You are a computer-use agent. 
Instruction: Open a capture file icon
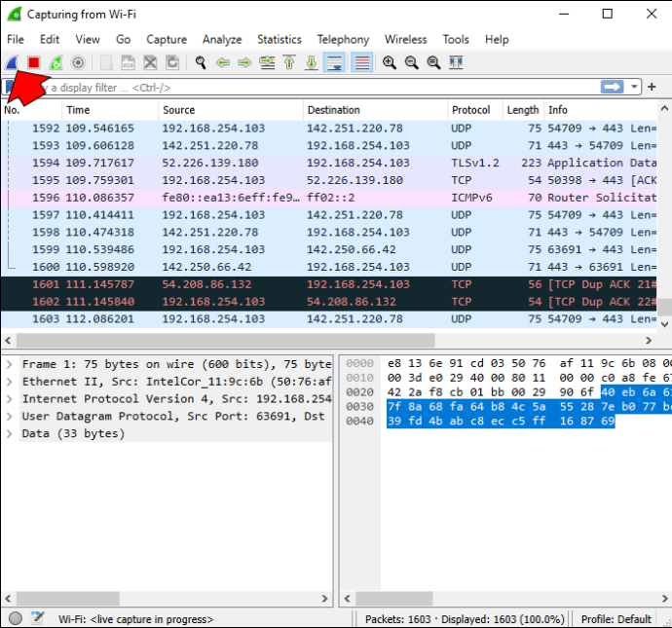point(106,63)
